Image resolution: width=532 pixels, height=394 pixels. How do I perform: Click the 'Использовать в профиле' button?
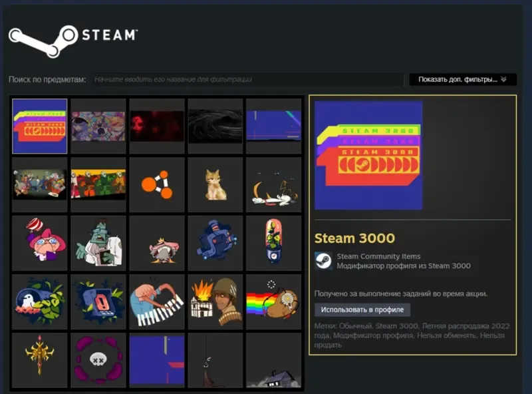pyautogui.click(x=362, y=309)
